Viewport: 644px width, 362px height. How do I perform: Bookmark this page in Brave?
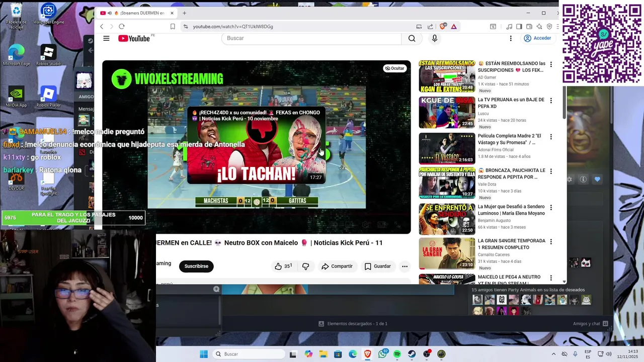pyautogui.click(x=173, y=26)
